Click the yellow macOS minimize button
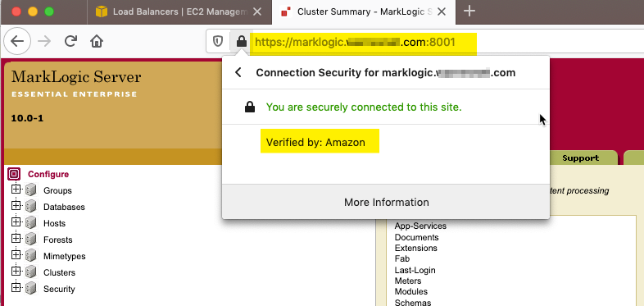This screenshot has width=644, height=306. click(x=33, y=11)
